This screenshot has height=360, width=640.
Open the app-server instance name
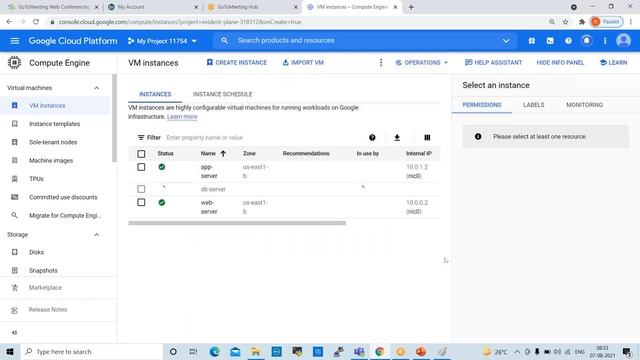point(209,171)
